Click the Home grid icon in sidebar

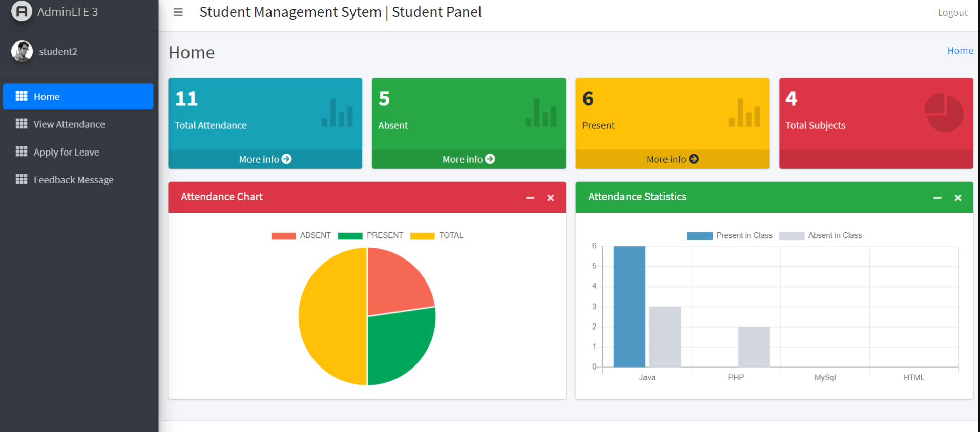pos(22,96)
